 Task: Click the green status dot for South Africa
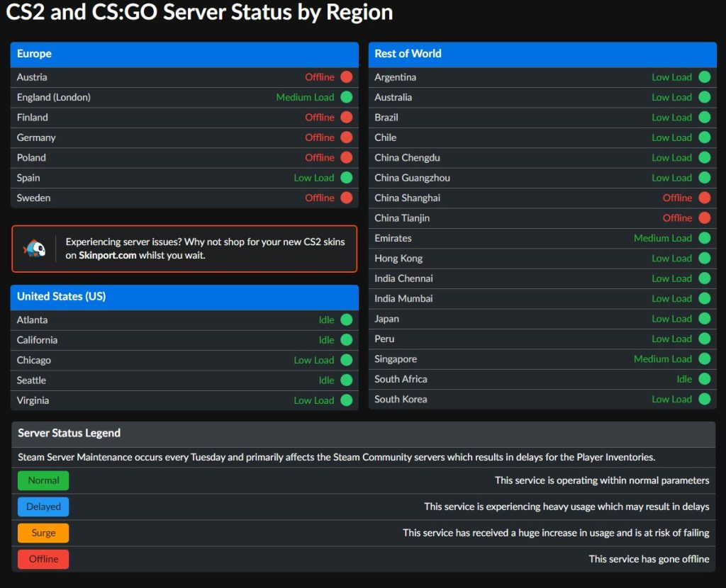point(704,379)
